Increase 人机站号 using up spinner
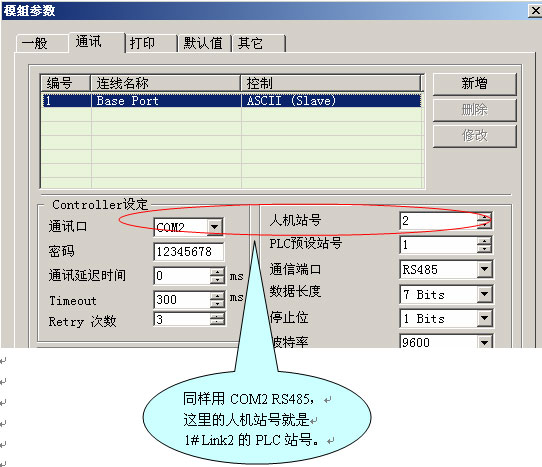The width and height of the screenshot is (542, 467). click(484, 217)
